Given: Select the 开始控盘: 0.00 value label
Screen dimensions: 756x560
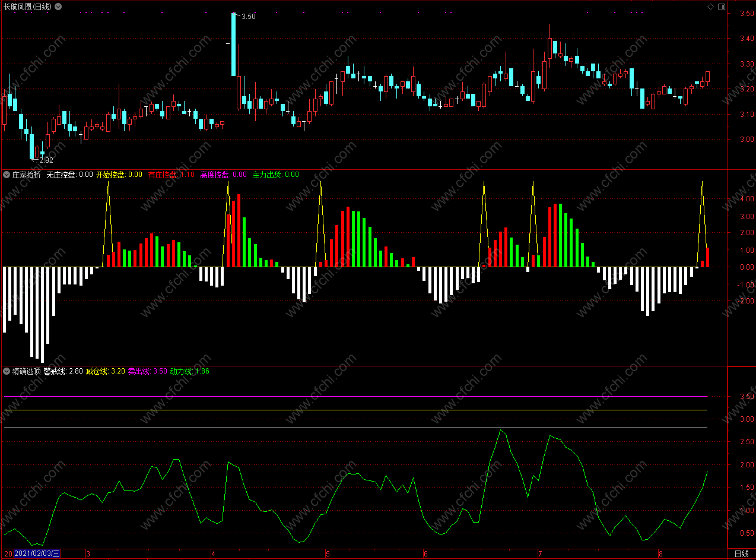Looking at the screenshot, I should pyautogui.click(x=119, y=175).
